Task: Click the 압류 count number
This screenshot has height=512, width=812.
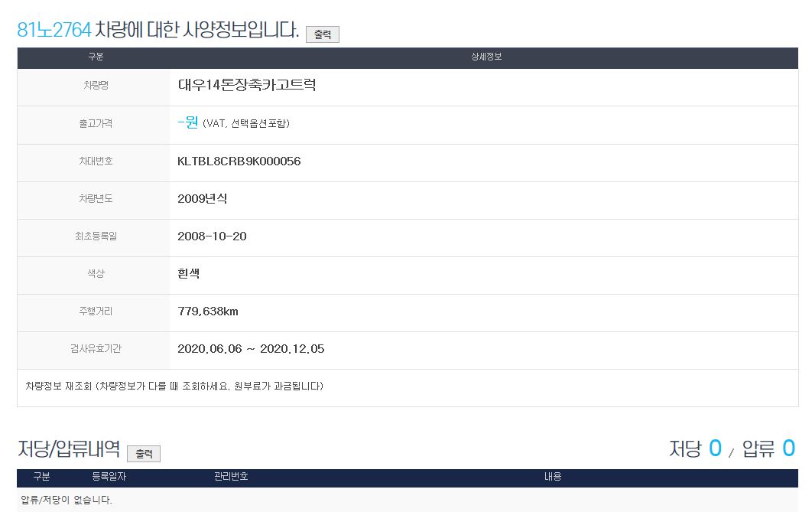Action: 788,448
